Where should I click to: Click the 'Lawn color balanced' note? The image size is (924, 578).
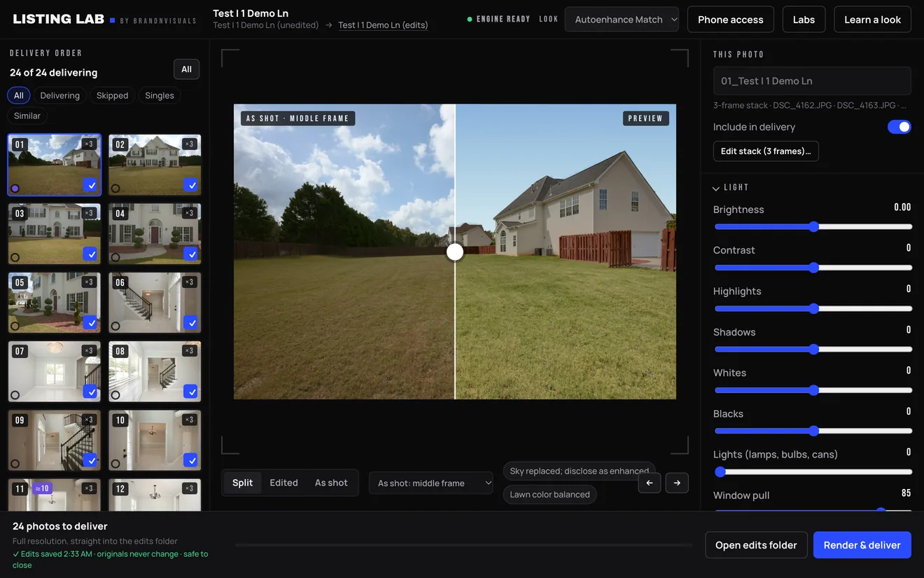click(549, 495)
